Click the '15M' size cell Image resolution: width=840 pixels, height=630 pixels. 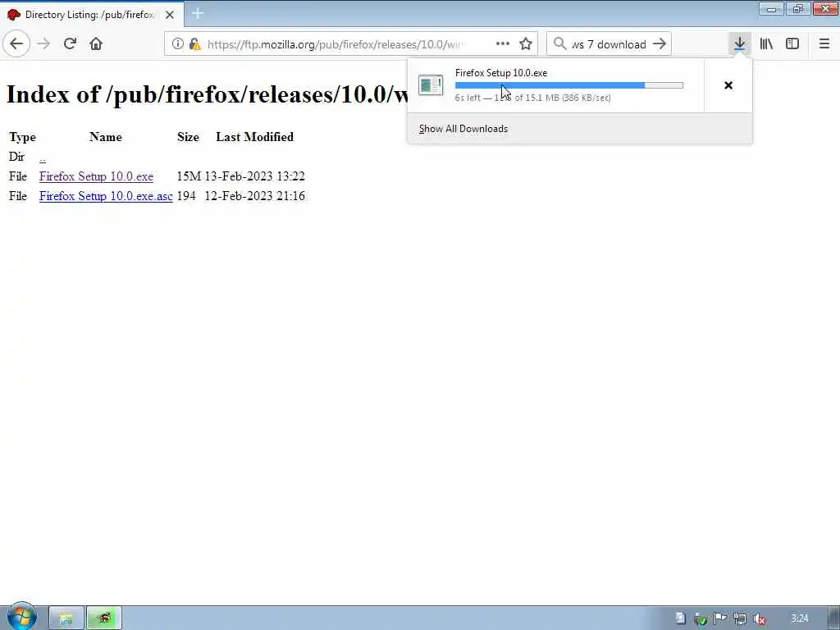(x=189, y=176)
